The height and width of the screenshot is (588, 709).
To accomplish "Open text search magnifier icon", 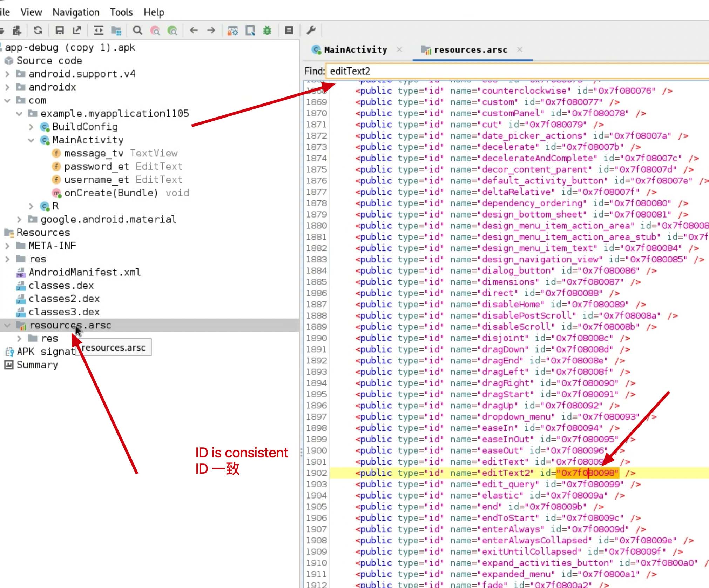I will 138,31.
